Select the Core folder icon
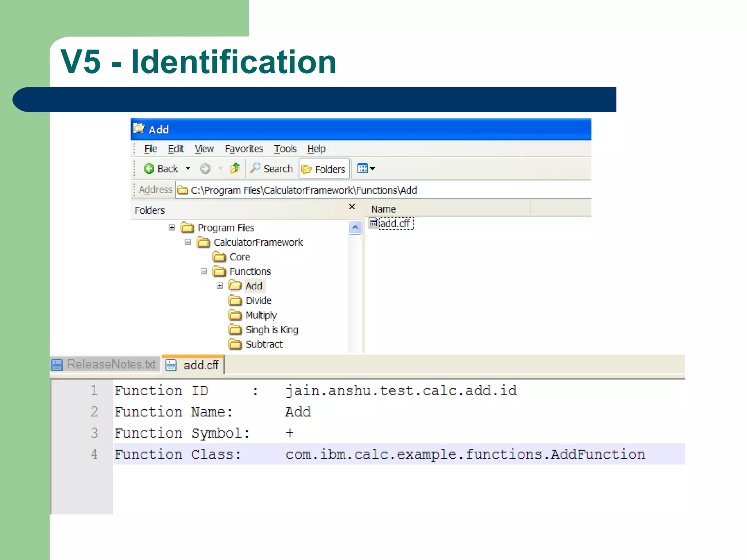This screenshot has height=560, width=747. pyautogui.click(x=219, y=257)
